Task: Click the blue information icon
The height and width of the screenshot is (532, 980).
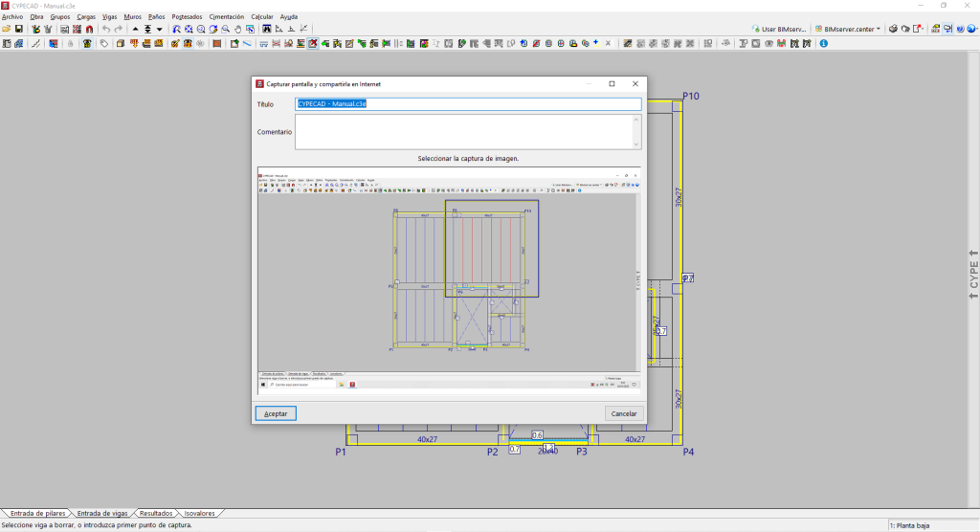Action: coord(823,43)
